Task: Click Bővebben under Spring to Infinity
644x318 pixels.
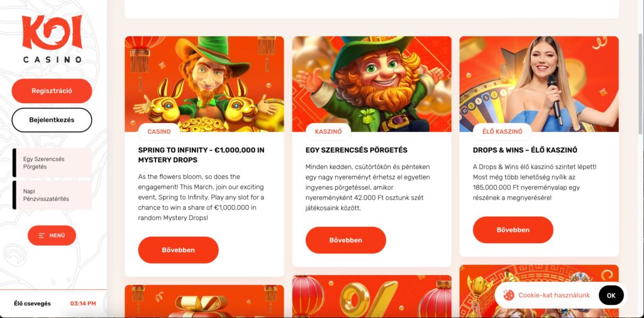Action: pos(178,250)
